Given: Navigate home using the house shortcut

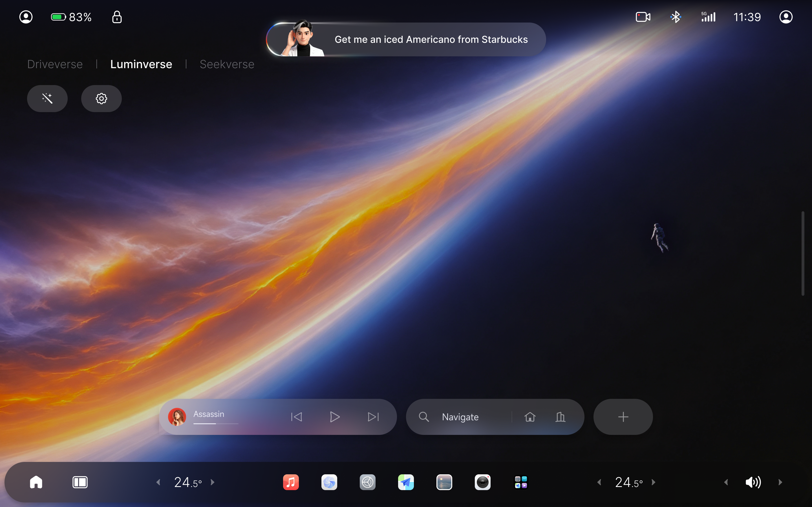Looking at the screenshot, I should point(530,417).
